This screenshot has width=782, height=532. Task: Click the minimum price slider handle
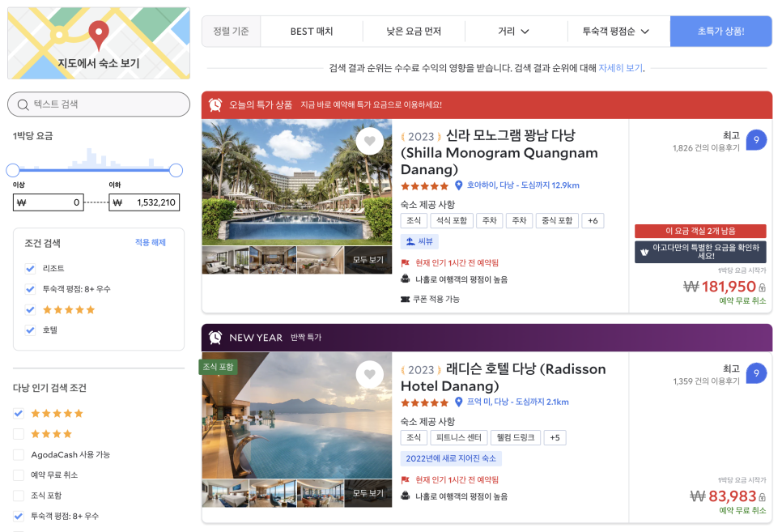coord(13,170)
